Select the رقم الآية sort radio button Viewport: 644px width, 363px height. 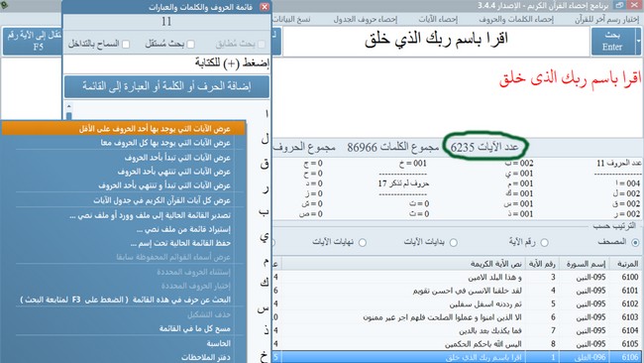[544, 243]
